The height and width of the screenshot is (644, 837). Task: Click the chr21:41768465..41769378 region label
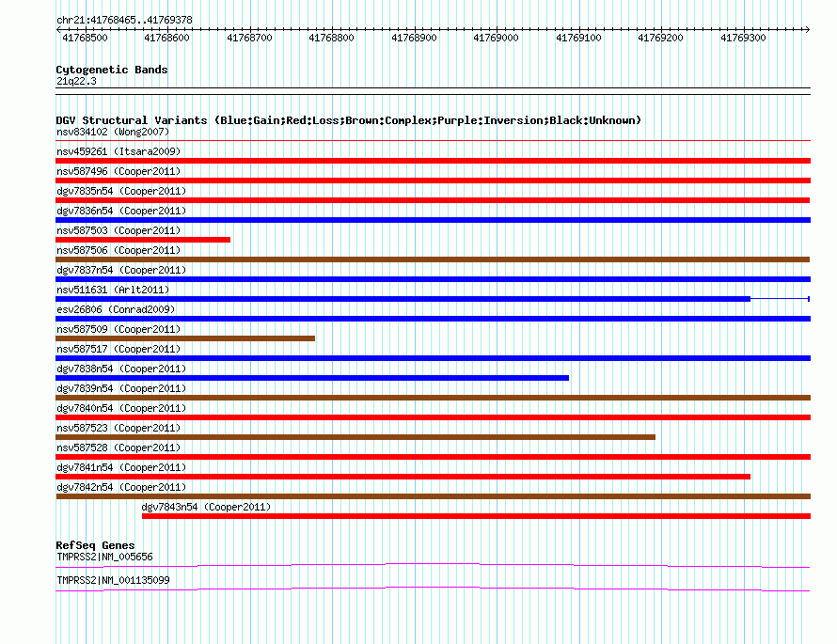click(124, 20)
